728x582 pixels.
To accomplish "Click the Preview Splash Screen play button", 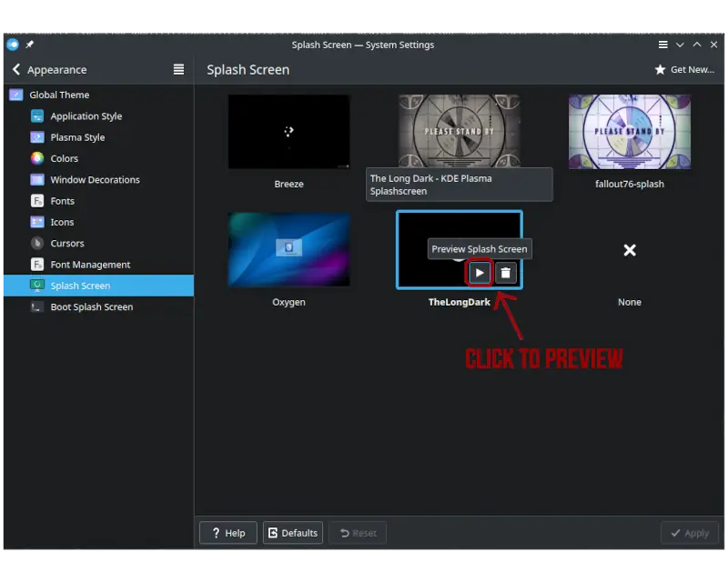I will 480,272.
